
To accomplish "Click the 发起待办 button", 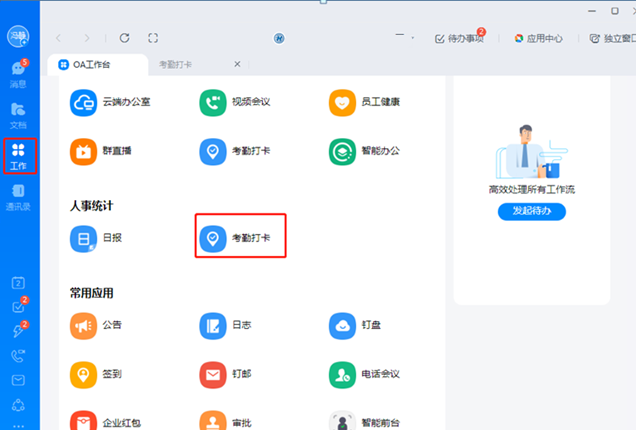I will pos(531,212).
